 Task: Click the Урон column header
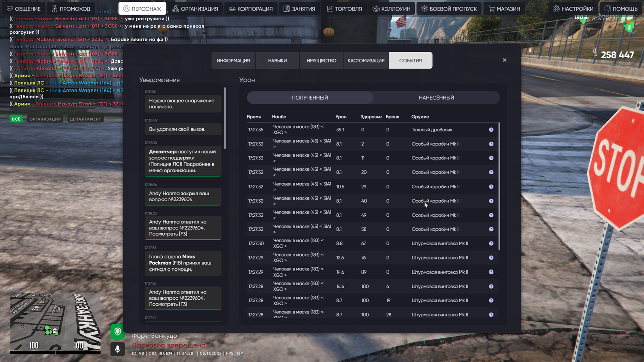(x=341, y=117)
